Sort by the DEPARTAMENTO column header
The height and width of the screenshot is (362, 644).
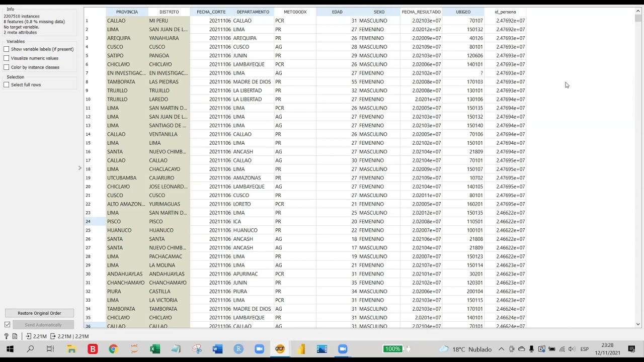click(x=253, y=12)
